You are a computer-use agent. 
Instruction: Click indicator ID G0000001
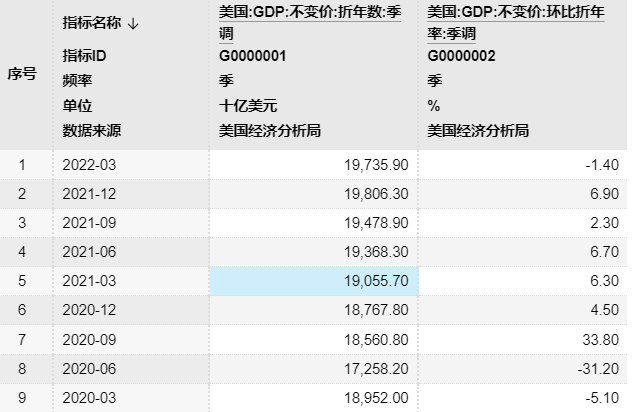[x=252, y=56]
